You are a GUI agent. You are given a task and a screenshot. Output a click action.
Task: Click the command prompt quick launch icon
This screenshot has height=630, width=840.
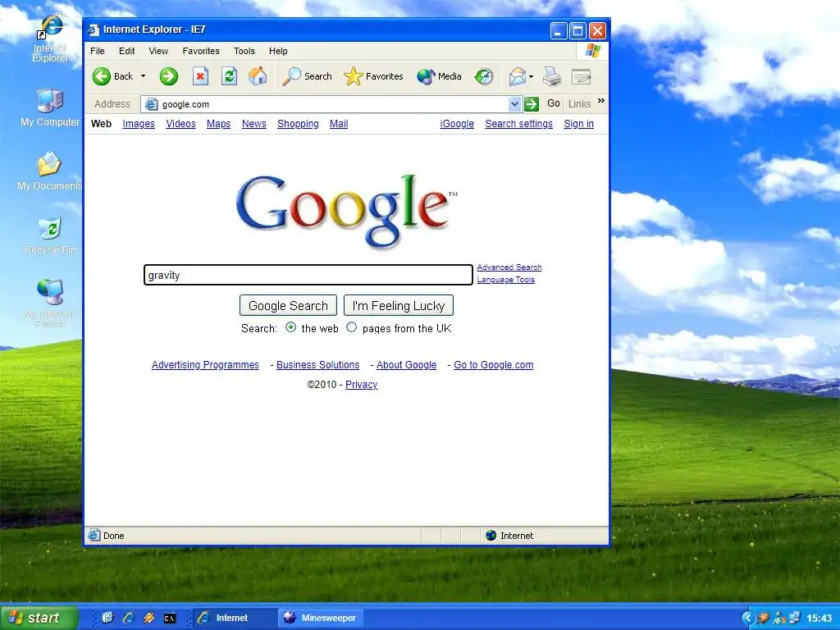point(170,619)
